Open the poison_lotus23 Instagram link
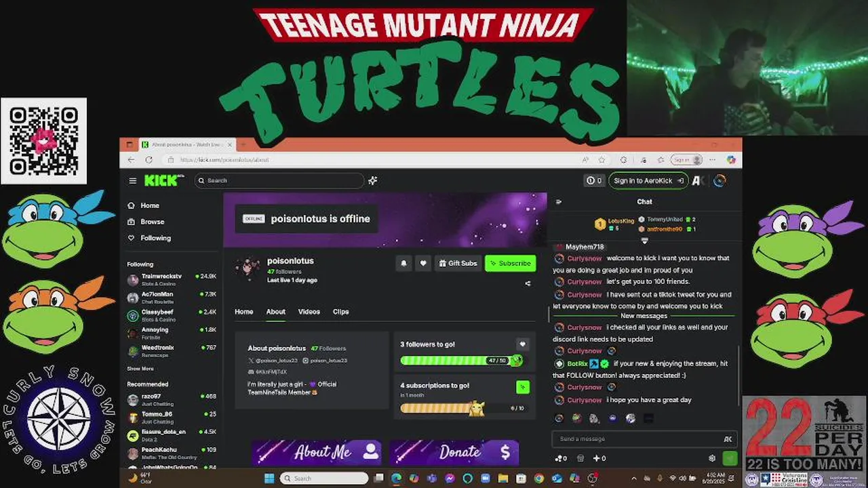 [325, 361]
